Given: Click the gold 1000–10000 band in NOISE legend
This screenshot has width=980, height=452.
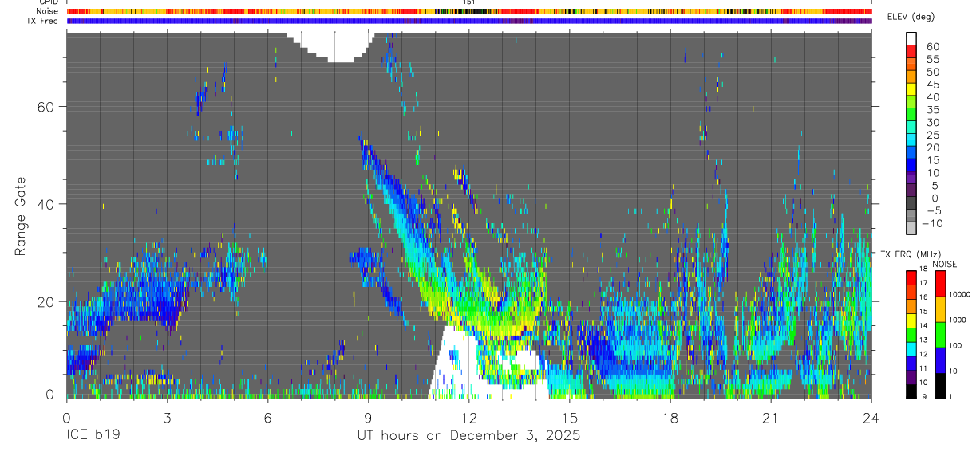Looking at the screenshot, I should click(941, 308).
